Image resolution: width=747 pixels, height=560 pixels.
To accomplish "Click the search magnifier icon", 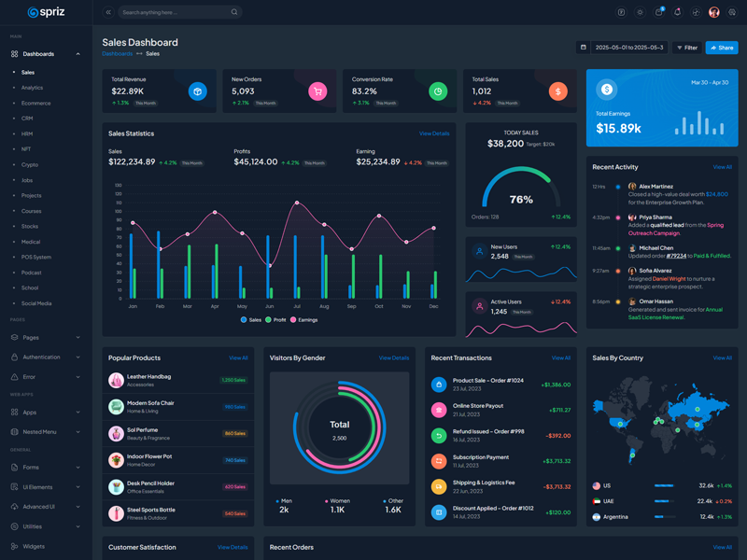I will [234, 12].
